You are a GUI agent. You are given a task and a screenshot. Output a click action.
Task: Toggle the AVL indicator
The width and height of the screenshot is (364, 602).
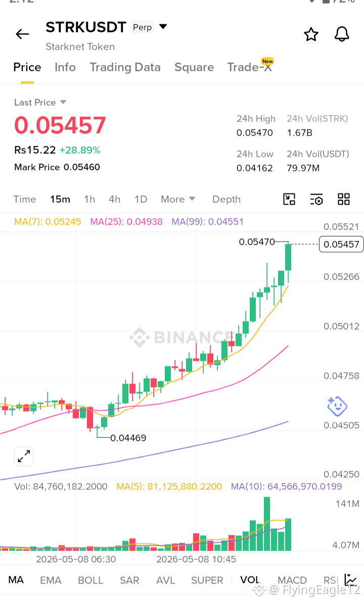pyautogui.click(x=165, y=580)
